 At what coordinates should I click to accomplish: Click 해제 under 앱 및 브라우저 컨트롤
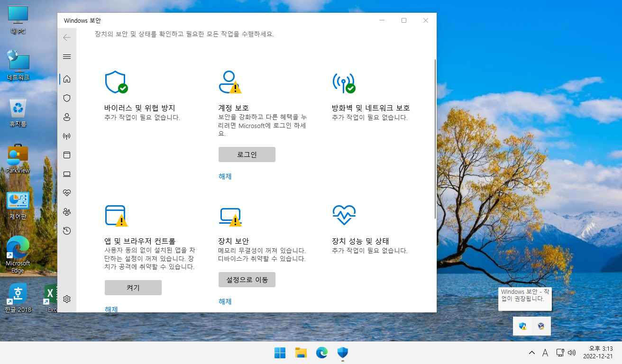(111, 309)
